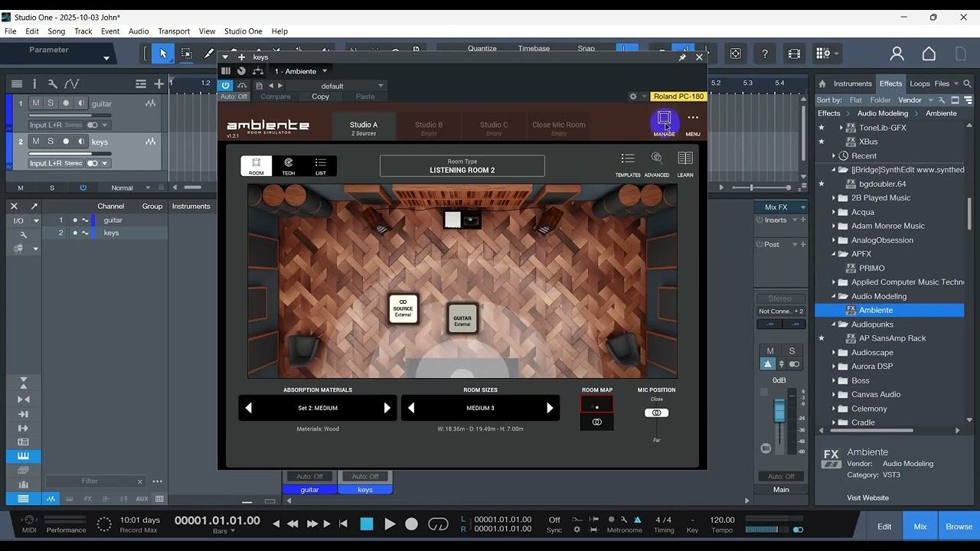
Task: Click the play button in transport
Action: click(390, 524)
